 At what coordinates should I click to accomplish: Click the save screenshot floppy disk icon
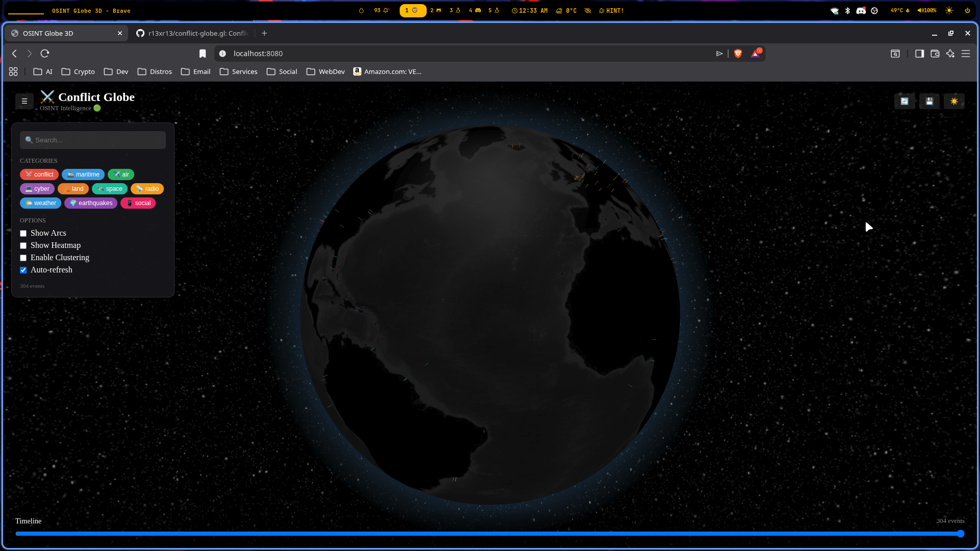point(929,101)
